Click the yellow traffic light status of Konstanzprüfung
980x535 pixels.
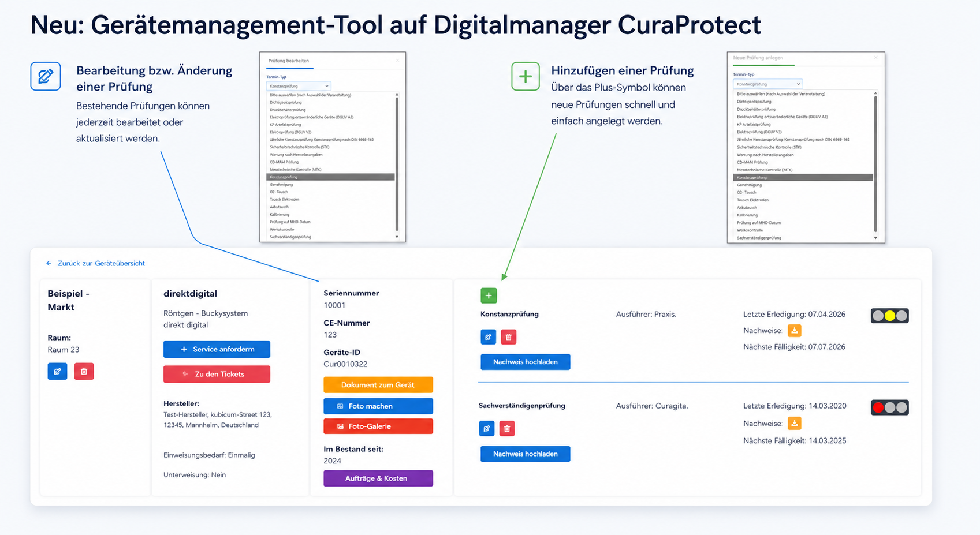tap(890, 316)
